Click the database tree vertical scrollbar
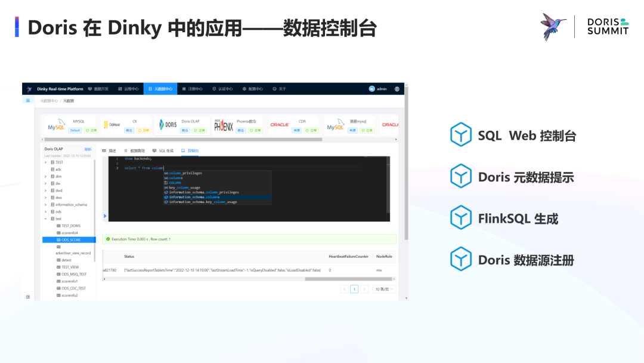This screenshot has width=644, height=363. click(x=95, y=210)
